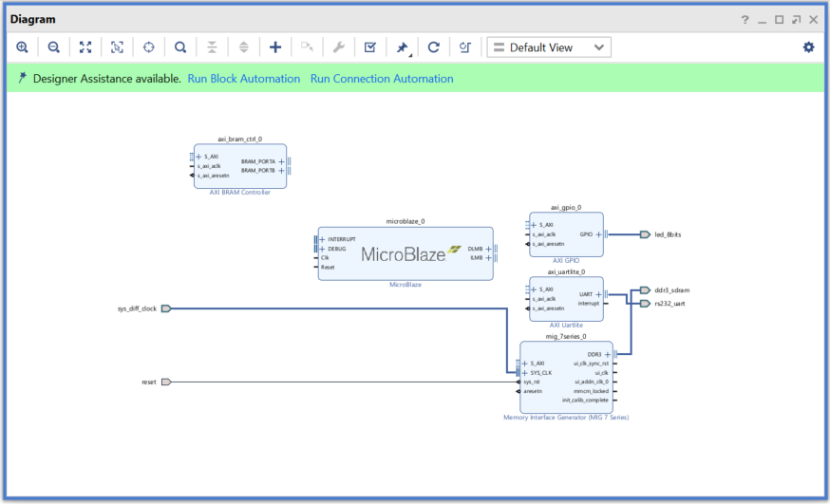Viewport: 830px width, 504px height.
Task: Click the Regenerate Layout icon
Action: (434, 47)
